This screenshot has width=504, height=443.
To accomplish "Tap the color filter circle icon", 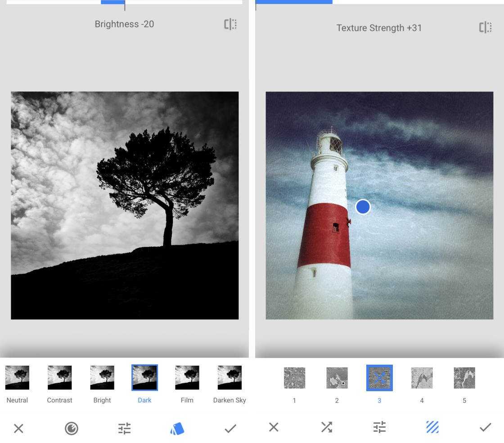I will point(71,428).
